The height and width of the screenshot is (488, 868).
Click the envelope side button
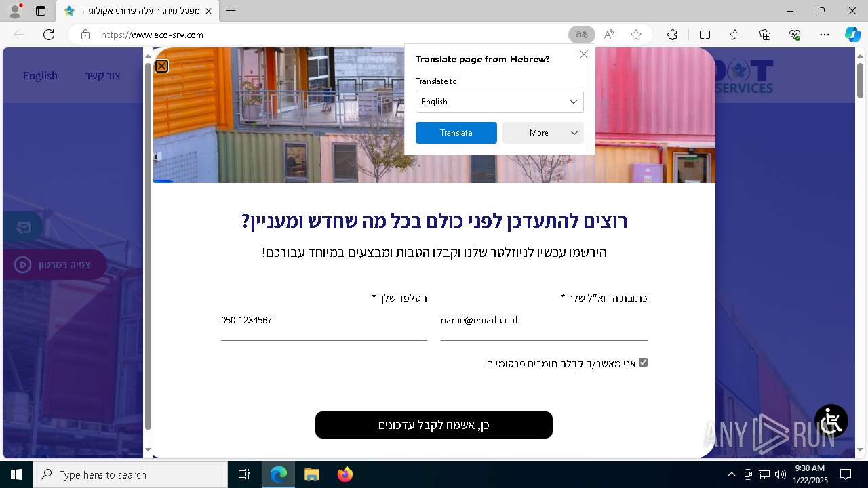pyautogui.click(x=22, y=228)
